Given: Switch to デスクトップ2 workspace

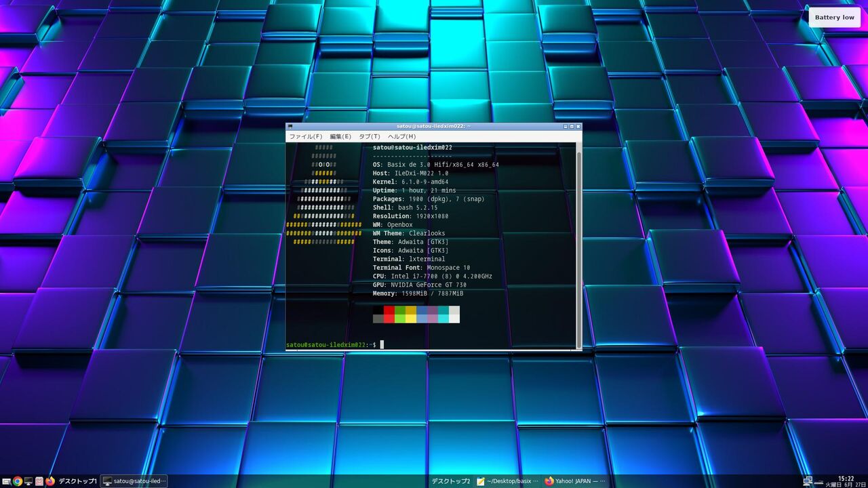Looking at the screenshot, I should tap(451, 481).
